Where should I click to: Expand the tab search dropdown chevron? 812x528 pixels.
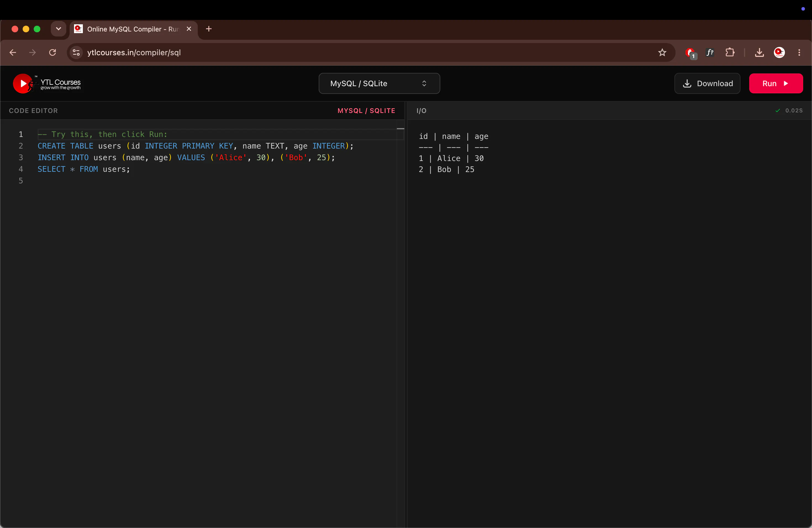click(x=59, y=29)
